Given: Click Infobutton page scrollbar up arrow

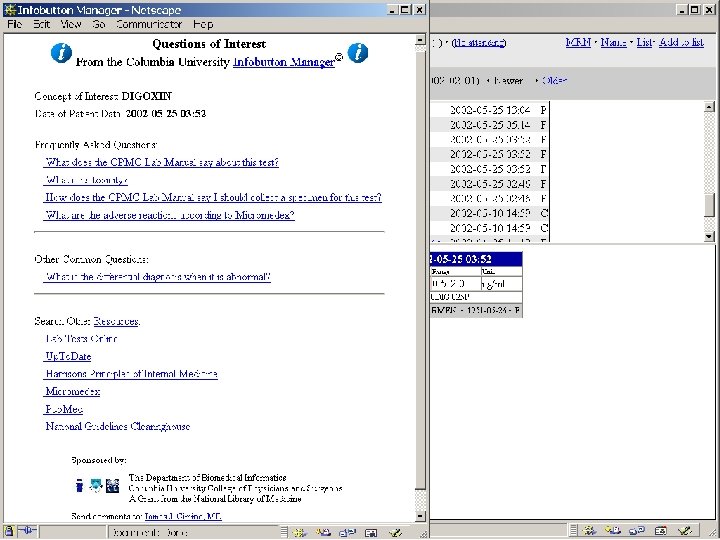Looking at the screenshot, I should (x=420, y=40).
